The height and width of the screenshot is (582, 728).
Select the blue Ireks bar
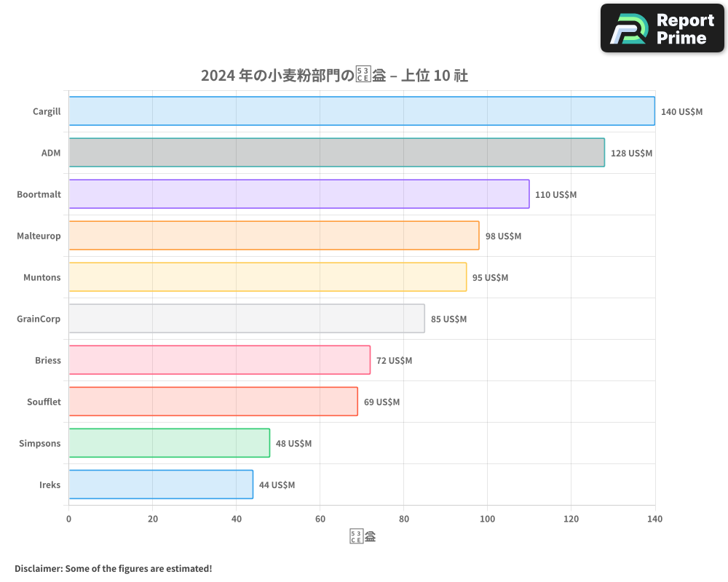click(x=161, y=485)
